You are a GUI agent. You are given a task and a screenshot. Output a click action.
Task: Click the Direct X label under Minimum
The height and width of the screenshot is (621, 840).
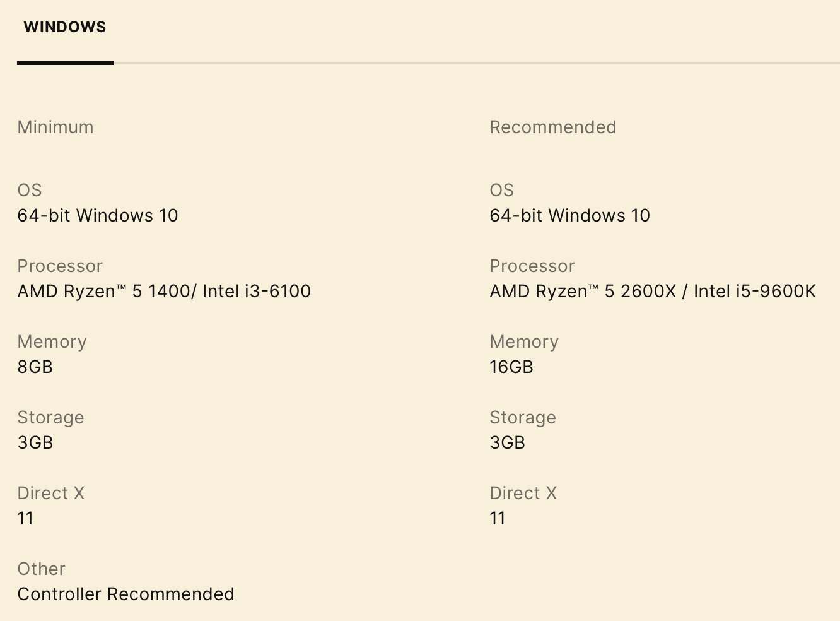51,493
